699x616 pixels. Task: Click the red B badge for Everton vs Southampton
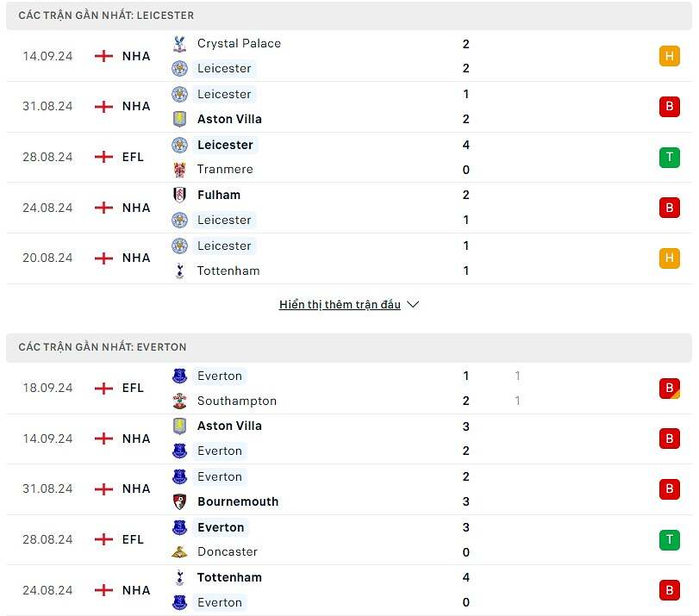point(669,388)
